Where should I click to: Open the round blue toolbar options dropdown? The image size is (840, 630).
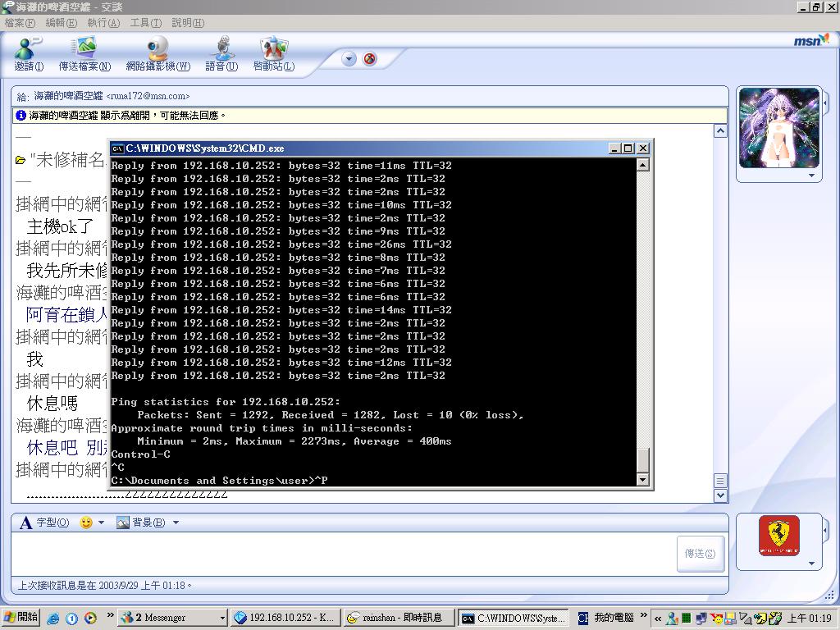[x=349, y=59]
